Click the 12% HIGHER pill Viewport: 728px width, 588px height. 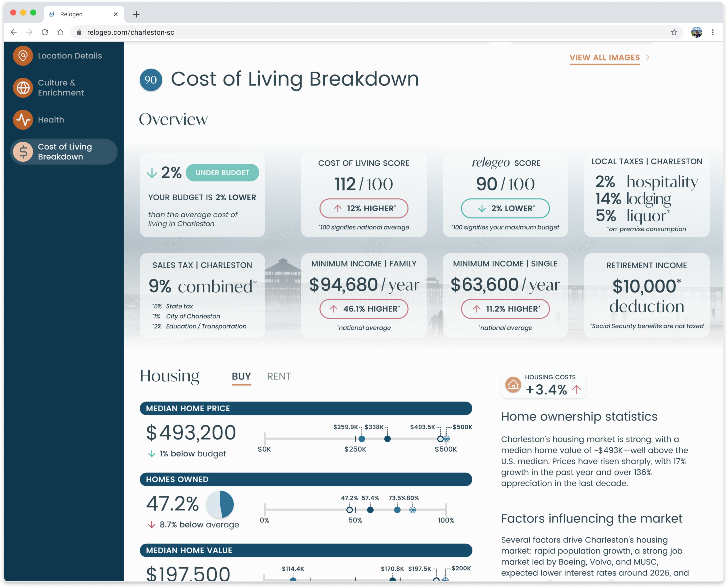pos(364,208)
